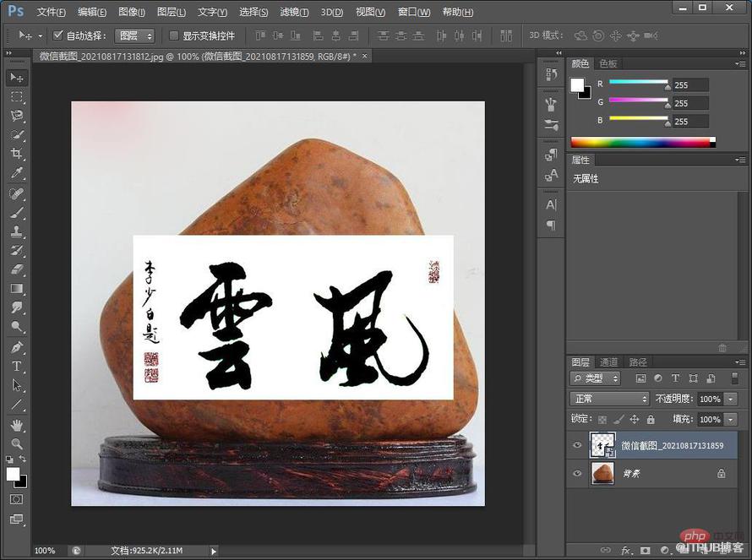Open the 填充 fill arrow
Image resolution: width=752 pixels, height=560 pixels.
tap(731, 420)
